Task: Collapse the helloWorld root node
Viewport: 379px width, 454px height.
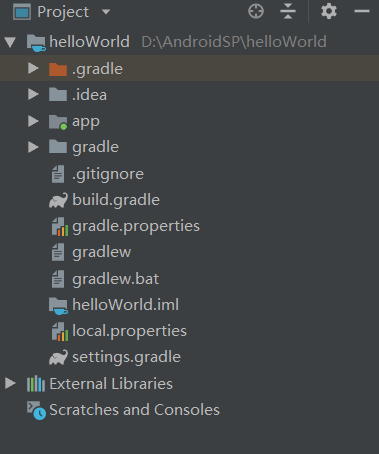Action: tap(10, 42)
